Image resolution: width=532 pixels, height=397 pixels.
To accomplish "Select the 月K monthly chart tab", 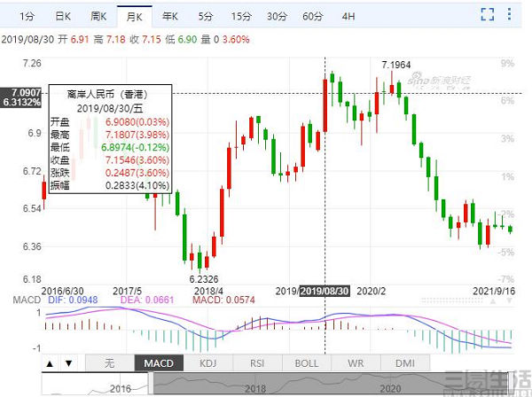I will click(135, 16).
